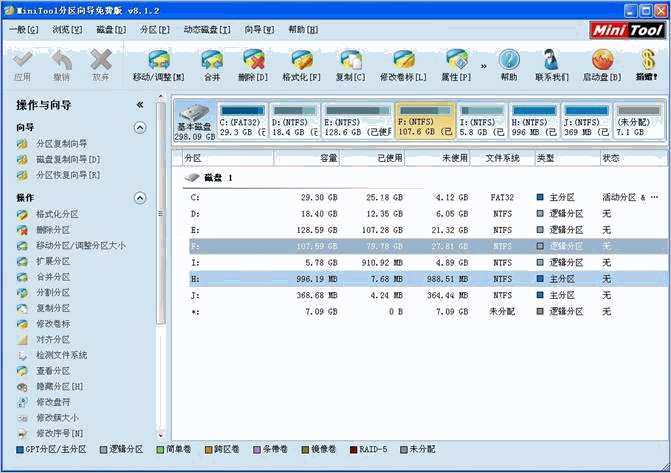This screenshot has width=671, height=473.
Task: Click 修改卷标 in the operations list
Action: point(53,324)
